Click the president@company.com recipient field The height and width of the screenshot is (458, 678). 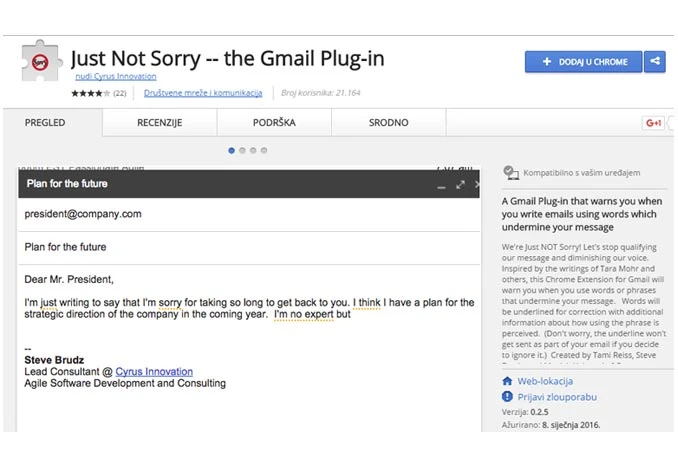[x=249, y=214]
